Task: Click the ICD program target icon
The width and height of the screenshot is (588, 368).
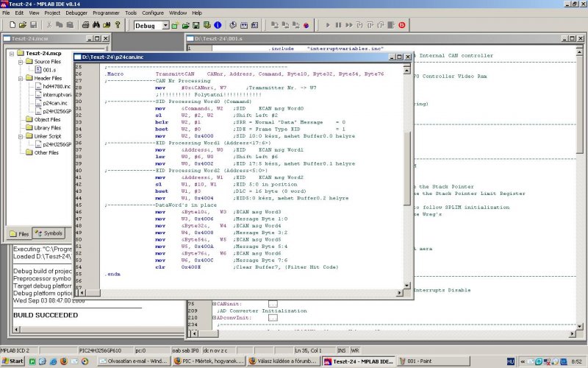Action: pyautogui.click(x=274, y=25)
